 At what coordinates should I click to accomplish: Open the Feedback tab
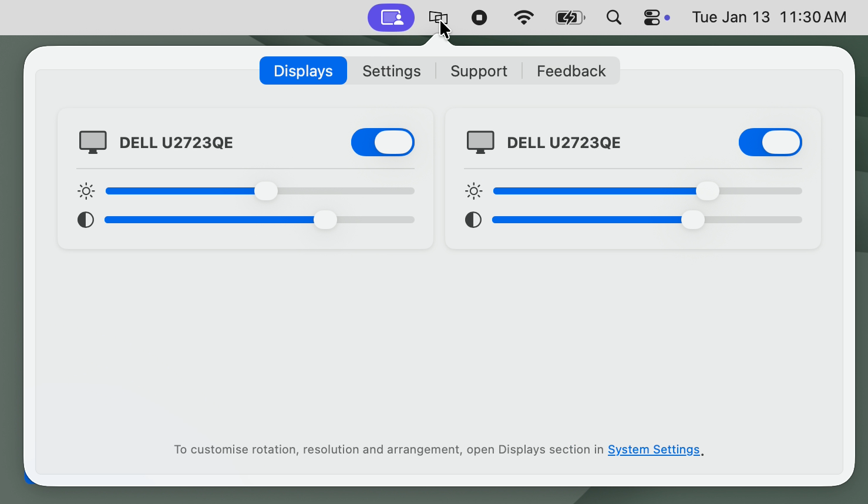coord(571,70)
